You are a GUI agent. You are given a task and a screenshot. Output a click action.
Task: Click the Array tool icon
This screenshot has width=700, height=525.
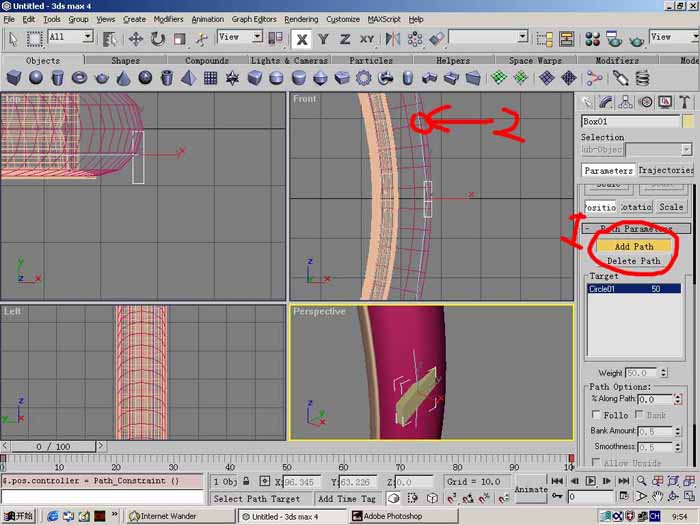click(415, 39)
